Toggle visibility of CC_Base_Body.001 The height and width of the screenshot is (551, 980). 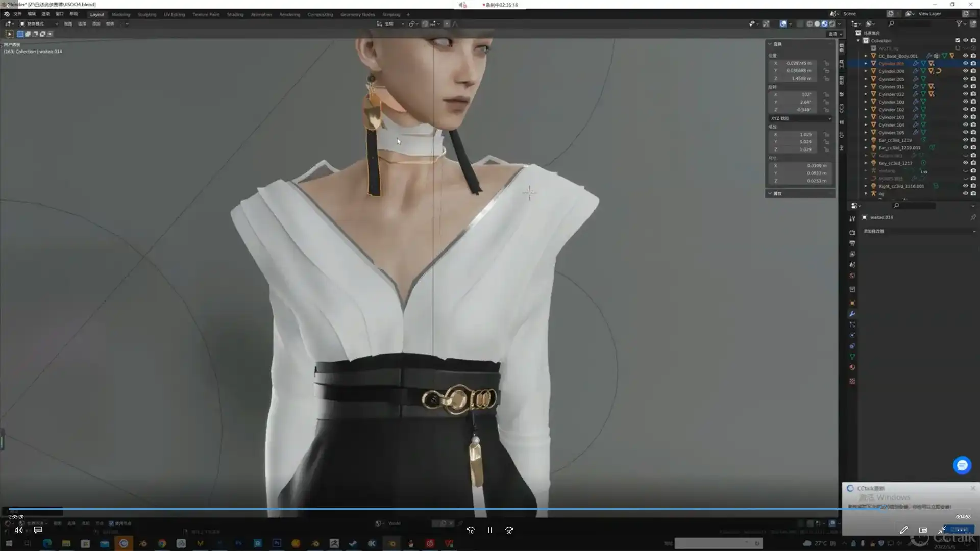tap(965, 56)
